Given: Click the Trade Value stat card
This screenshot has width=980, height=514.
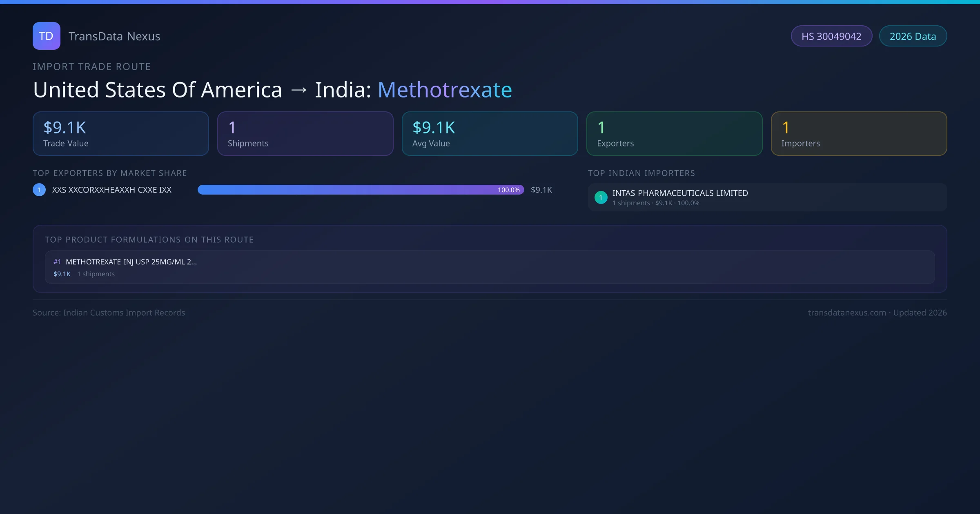Looking at the screenshot, I should pyautogui.click(x=120, y=133).
